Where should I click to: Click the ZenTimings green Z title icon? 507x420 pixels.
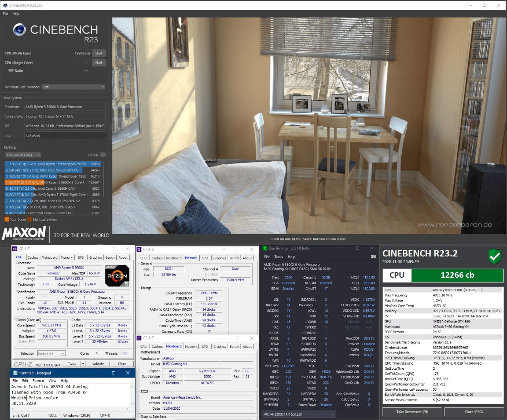click(x=265, y=248)
